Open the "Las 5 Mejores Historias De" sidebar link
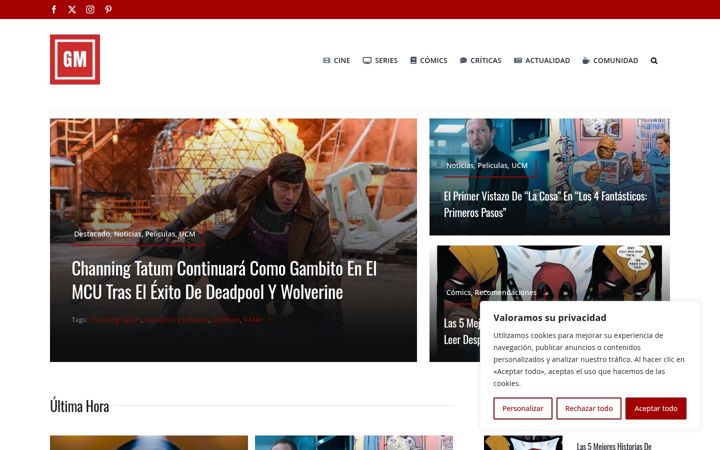 point(614,446)
